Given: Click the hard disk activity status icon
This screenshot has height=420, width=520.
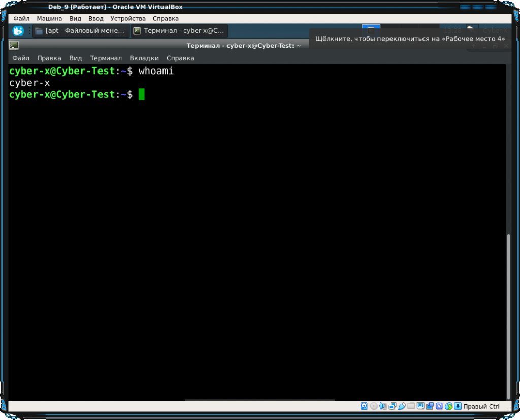Looking at the screenshot, I should (x=364, y=406).
